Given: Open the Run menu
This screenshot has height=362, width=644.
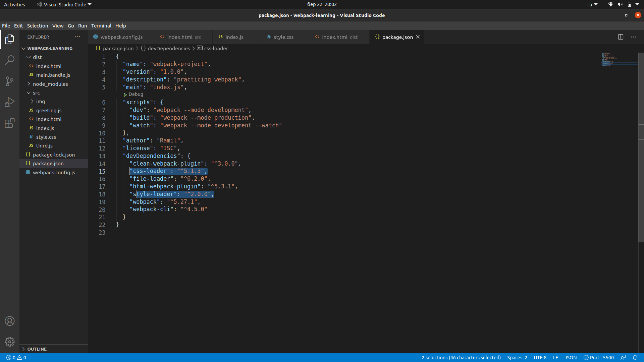Looking at the screenshot, I should [83, 26].
